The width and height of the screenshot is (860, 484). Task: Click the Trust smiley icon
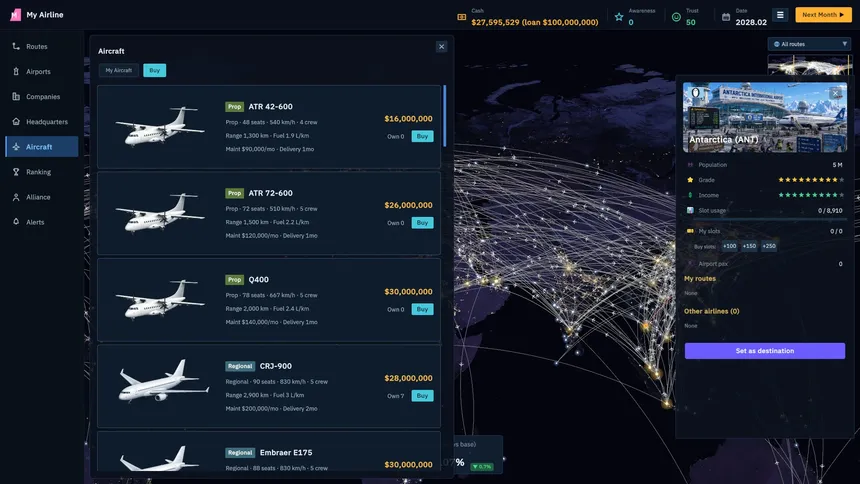676,17
